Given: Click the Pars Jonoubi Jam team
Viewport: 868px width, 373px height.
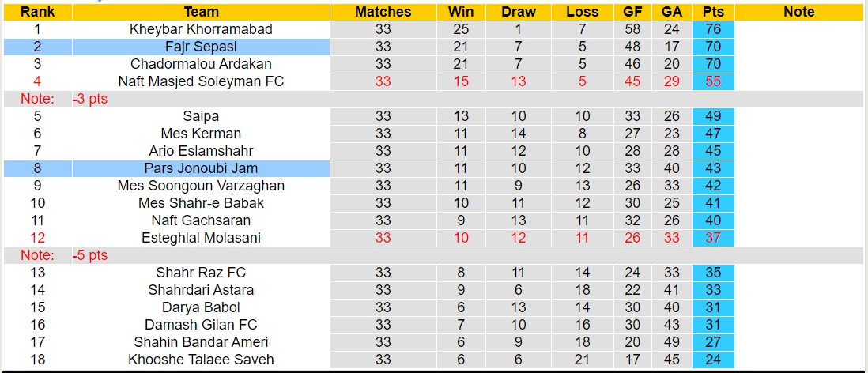Looking at the screenshot, I should (201, 168).
